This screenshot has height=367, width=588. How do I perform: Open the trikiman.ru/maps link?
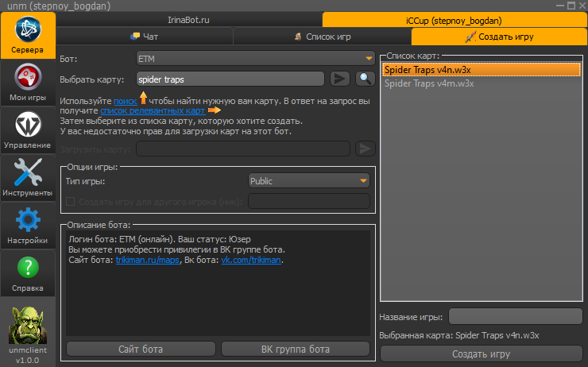[x=147, y=260]
